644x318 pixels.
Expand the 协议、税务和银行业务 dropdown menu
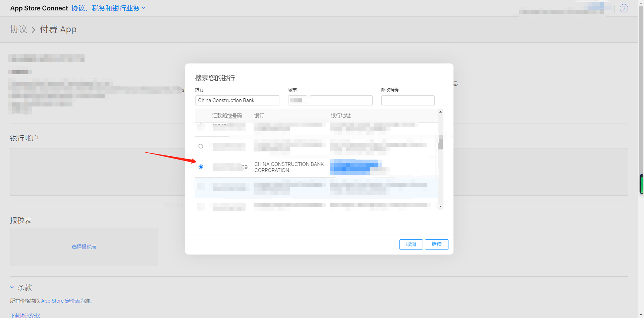point(108,8)
